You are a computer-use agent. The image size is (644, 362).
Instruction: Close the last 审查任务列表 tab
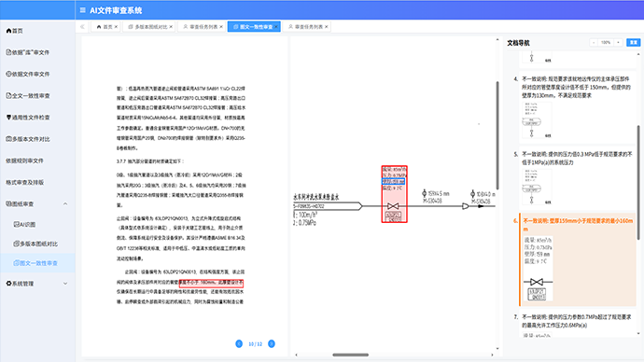coord(327,27)
